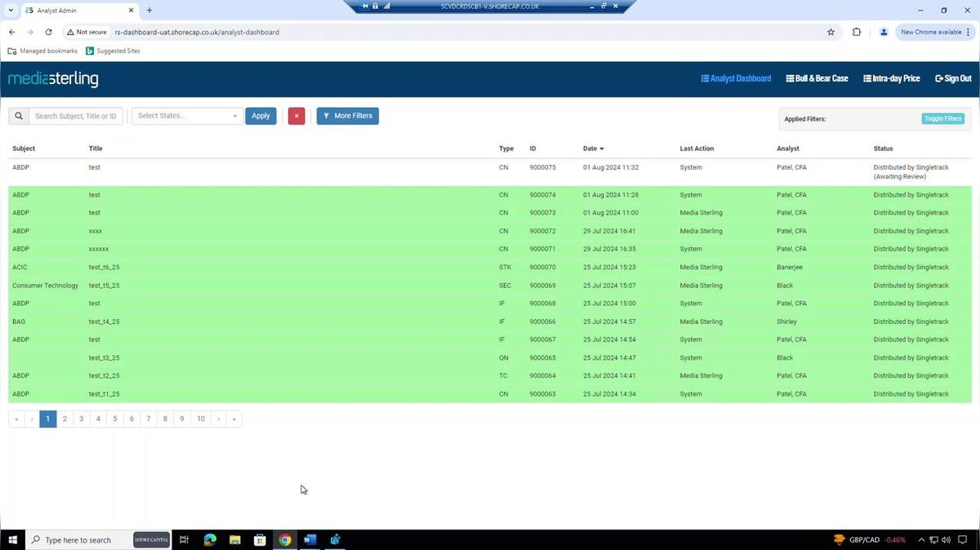This screenshot has height=550, width=980.
Task: Open the New Chrome available menu
Action: (x=931, y=32)
